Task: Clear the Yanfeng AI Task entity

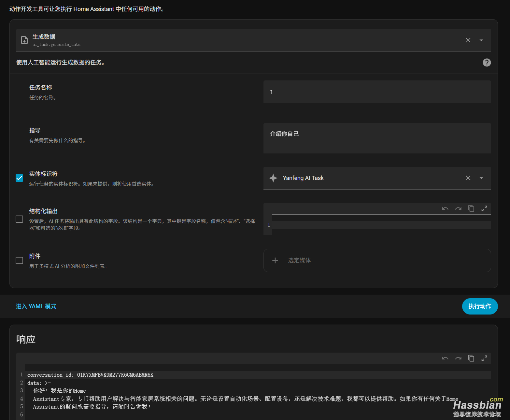Action: pos(468,178)
